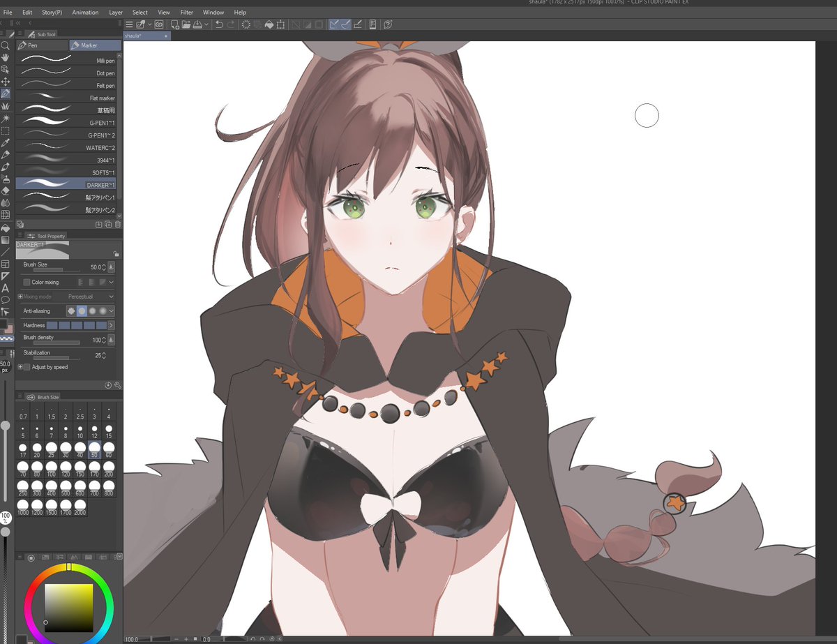837x644 pixels.
Task: Click the smartphone connect icon in command bar
Action: 373,24
